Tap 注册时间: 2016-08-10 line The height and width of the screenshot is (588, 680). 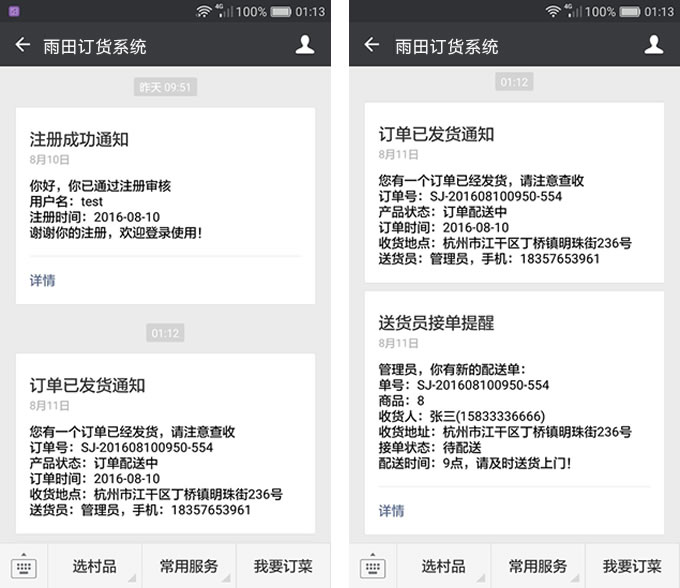click(x=95, y=217)
